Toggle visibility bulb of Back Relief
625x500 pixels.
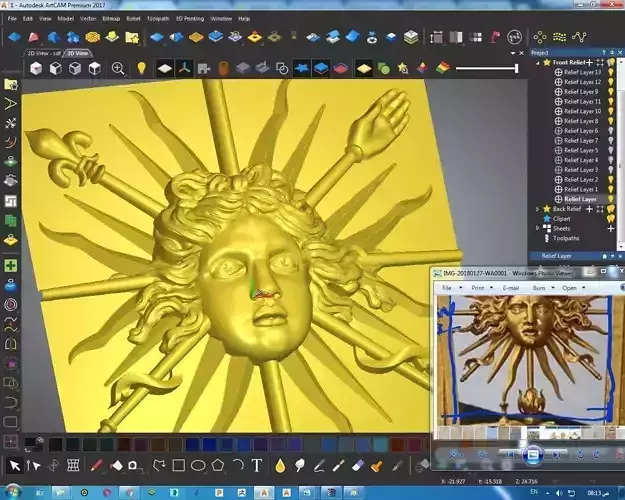pos(611,209)
